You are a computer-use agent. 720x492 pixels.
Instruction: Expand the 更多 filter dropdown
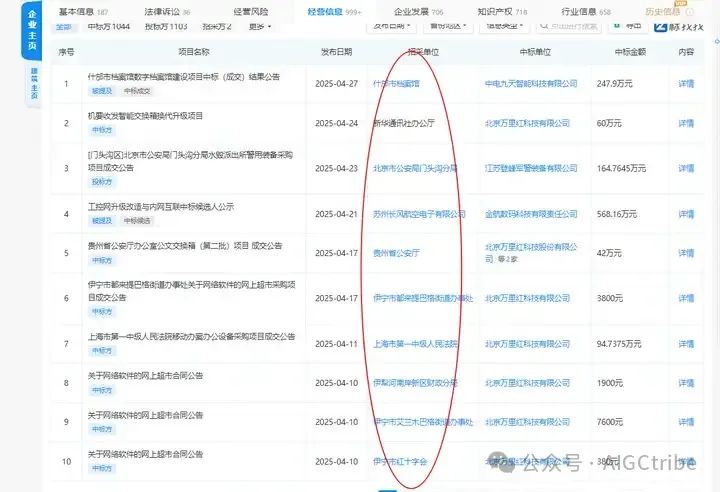pos(260,27)
